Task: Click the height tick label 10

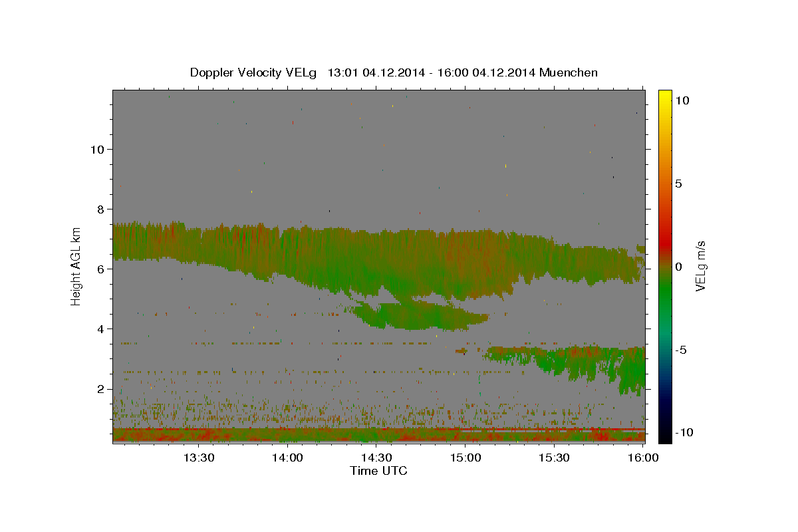Action: pos(97,149)
